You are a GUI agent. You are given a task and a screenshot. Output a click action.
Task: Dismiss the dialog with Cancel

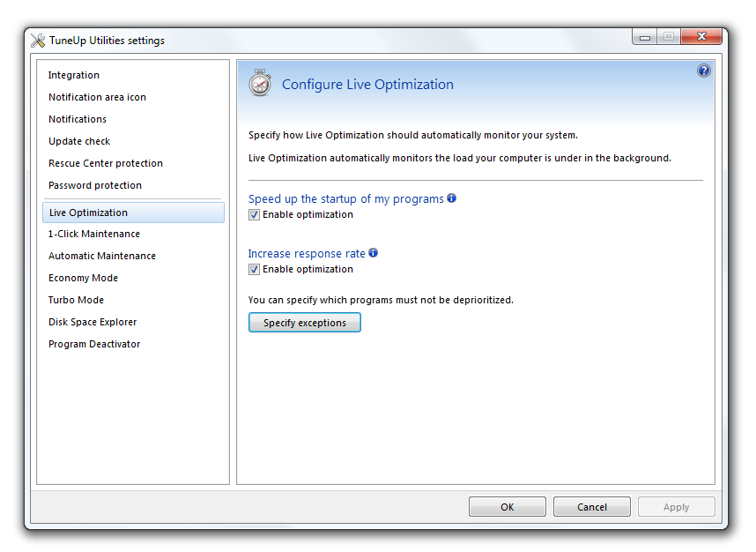coord(591,507)
